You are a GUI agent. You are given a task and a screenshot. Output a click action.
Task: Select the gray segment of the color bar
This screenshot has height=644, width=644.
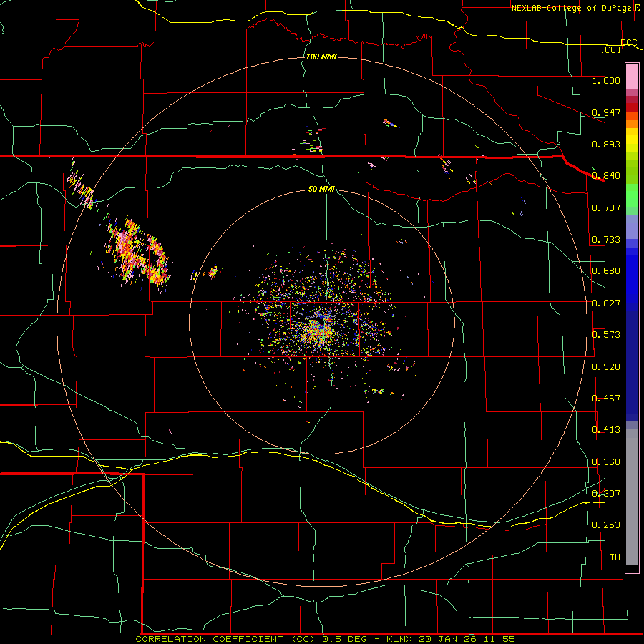(x=632, y=497)
